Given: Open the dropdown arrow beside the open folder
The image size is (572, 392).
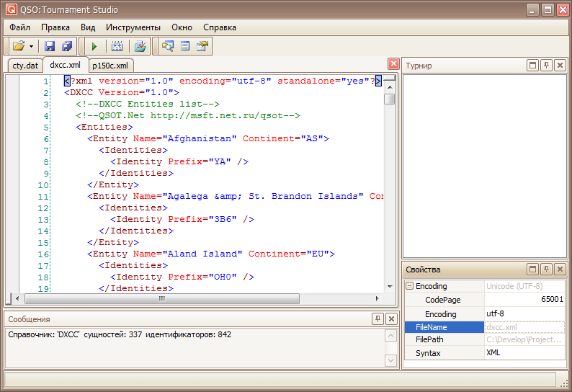Looking at the screenshot, I should tap(31, 46).
